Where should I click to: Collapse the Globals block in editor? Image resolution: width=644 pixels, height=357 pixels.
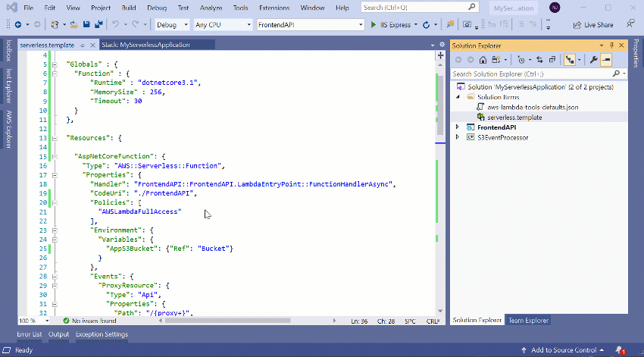click(55, 64)
